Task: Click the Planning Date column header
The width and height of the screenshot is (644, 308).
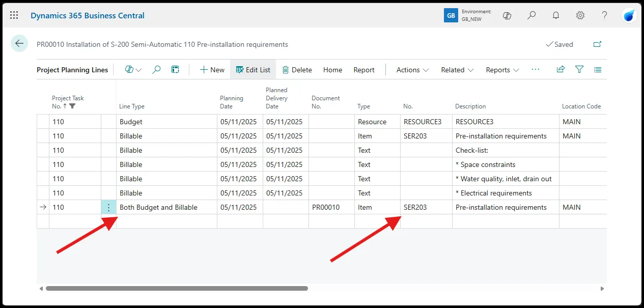Action: 232,102
